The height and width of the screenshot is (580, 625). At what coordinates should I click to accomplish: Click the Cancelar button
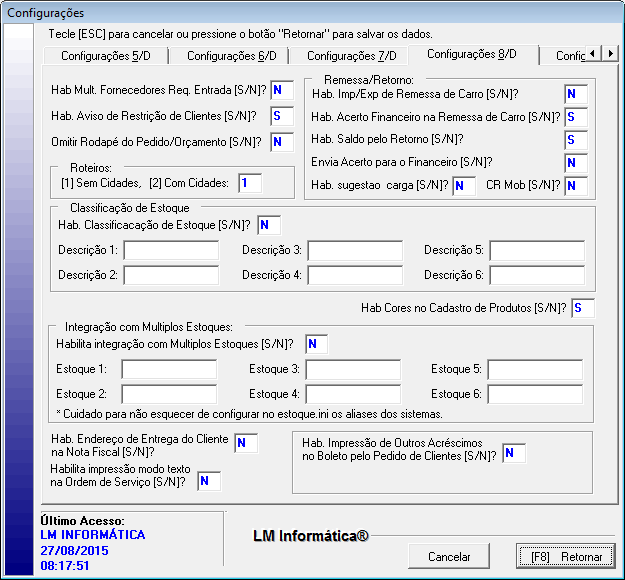(x=449, y=556)
